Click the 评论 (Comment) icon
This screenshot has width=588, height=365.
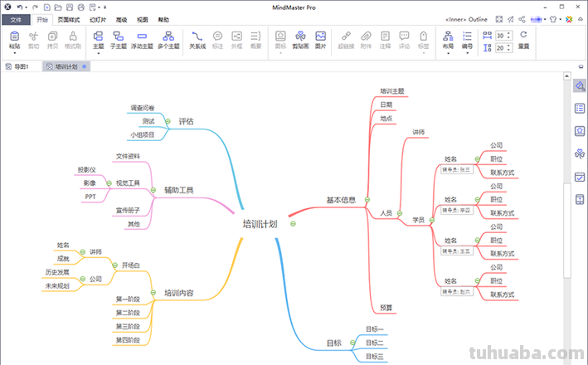(x=404, y=36)
